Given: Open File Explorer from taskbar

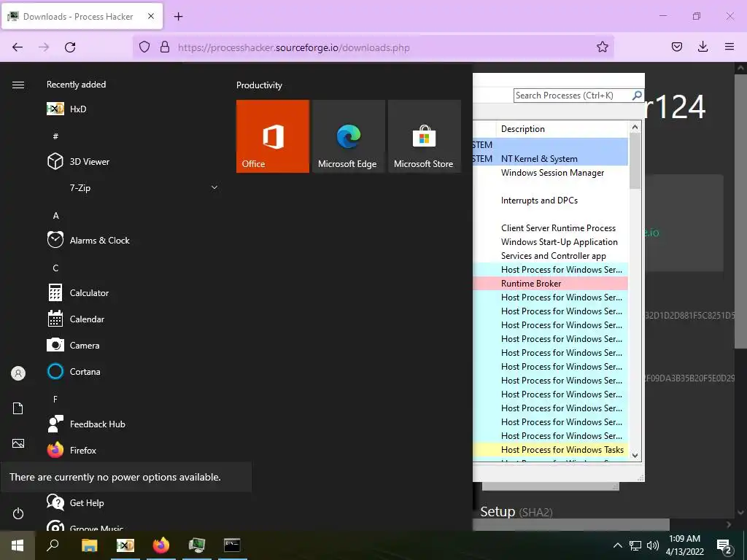Looking at the screenshot, I should coord(89,545).
